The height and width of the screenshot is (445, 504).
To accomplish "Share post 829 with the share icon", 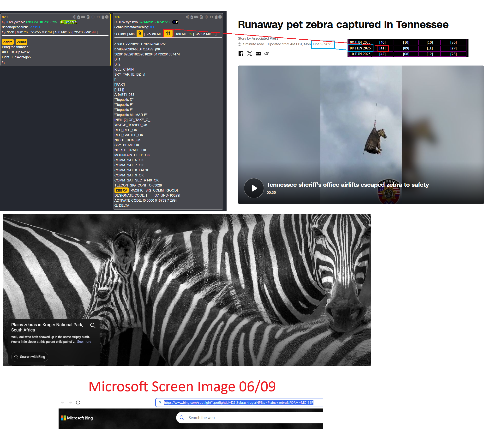I will coord(74,17).
